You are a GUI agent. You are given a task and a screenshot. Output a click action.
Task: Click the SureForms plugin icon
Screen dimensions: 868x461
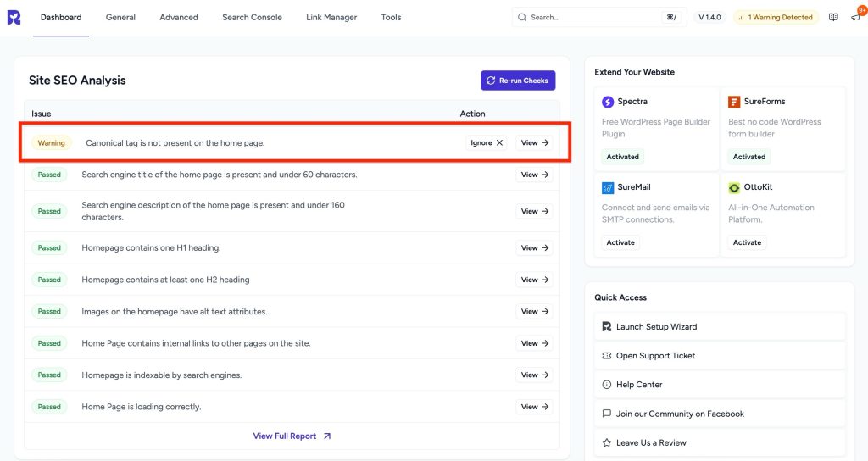tap(734, 102)
